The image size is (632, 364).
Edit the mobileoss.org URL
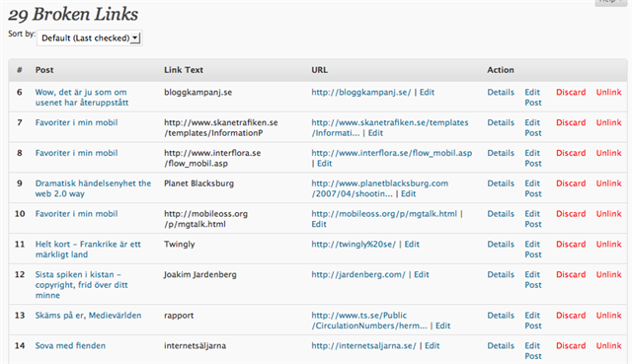[x=319, y=224]
